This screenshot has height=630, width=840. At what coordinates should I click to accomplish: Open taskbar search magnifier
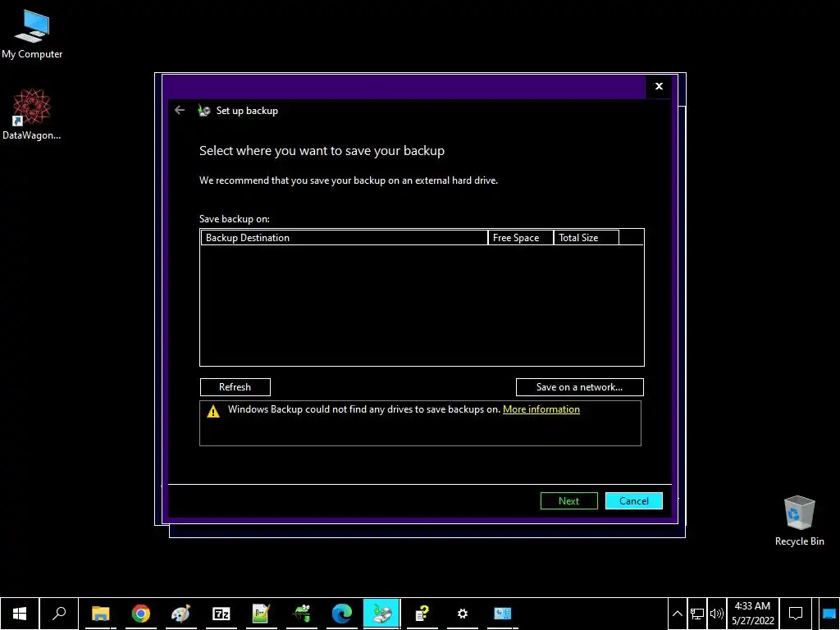pyautogui.click(x=59, y=614)
